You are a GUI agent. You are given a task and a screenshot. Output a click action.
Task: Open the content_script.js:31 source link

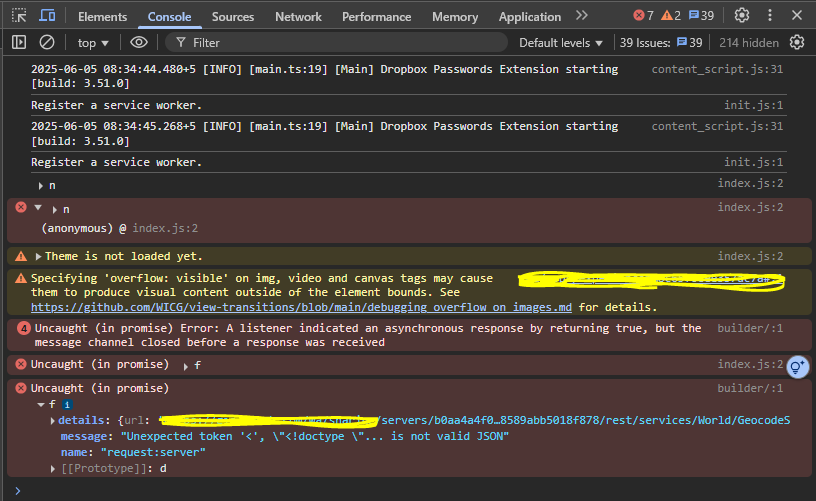click(717, 69)
